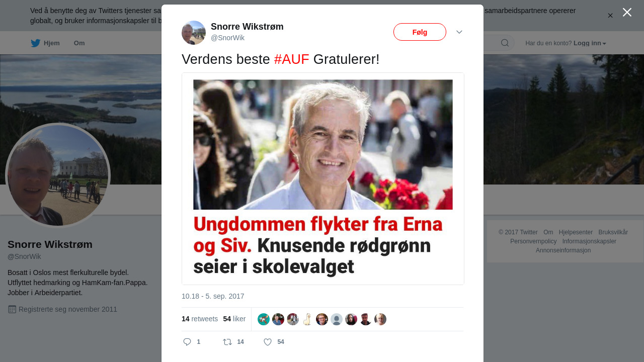Expand the tweet options chevron menu
This screenshot has width=644, height=362.
[x=459, y=32]
